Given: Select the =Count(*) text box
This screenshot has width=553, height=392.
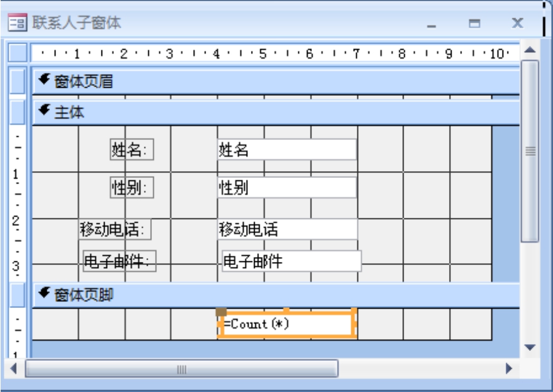Looking at the screenshot, I should click(x=286, y=324).
